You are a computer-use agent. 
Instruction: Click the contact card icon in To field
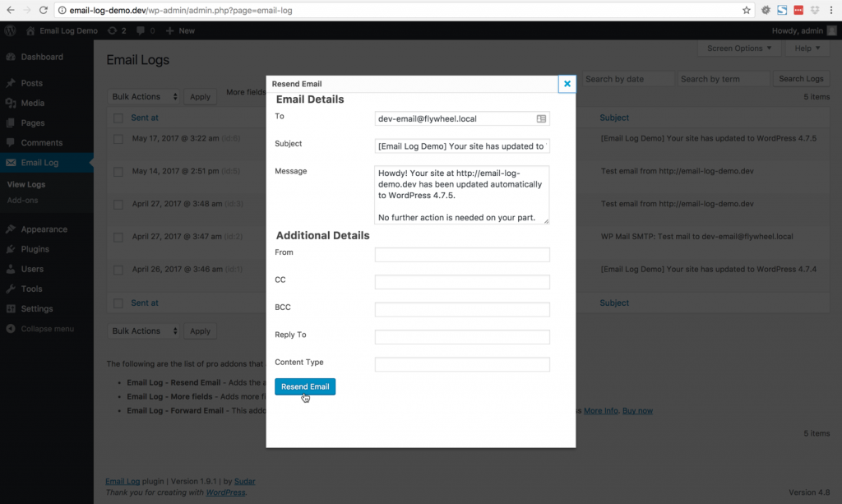pyautogui.click(x=541, y=118)
